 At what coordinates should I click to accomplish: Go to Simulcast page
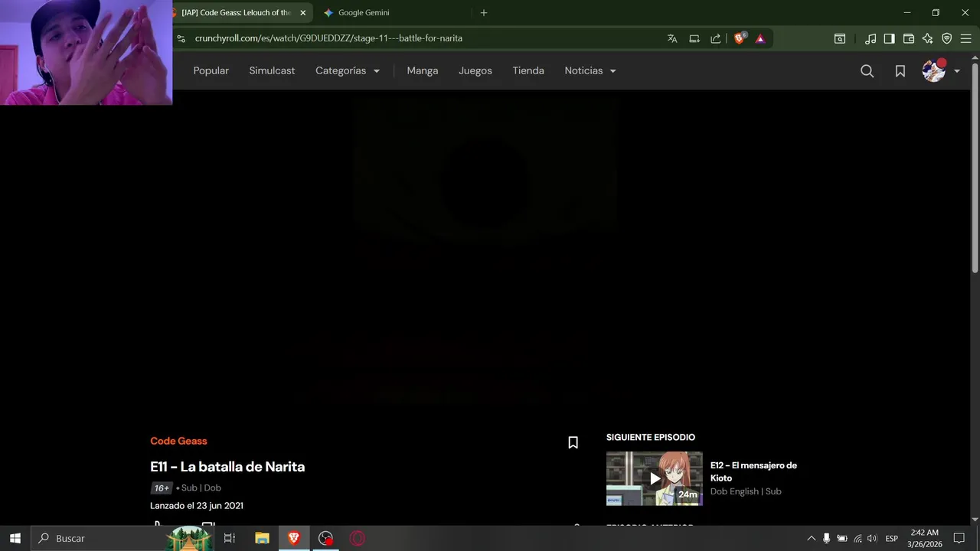click(x=272, y=70)
